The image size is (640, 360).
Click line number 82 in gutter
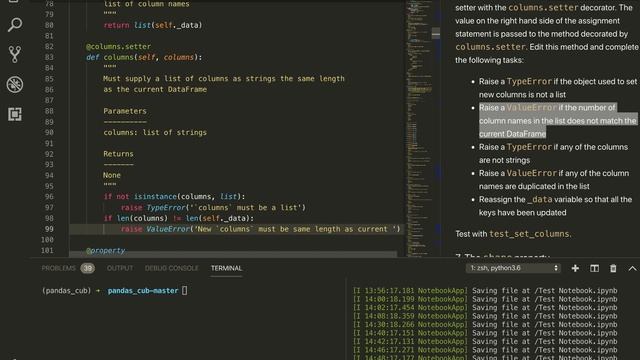[x=49, y=47]
